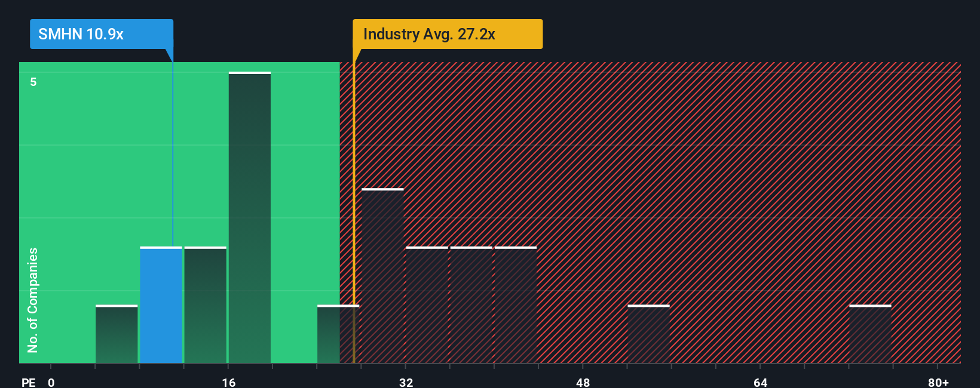The image size is (980, 388).
Task: Select the bar starting at x-axis 32
Action: pyautogui.click(x=427, y=305)
